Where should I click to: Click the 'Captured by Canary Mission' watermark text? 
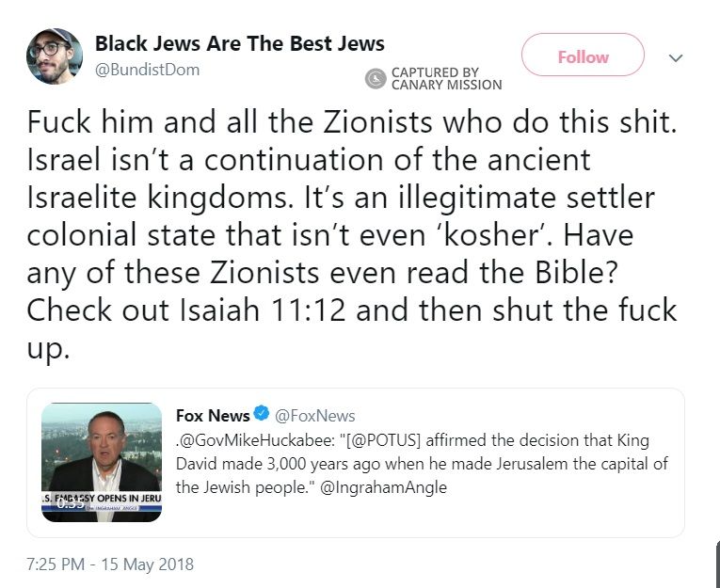[x=446, y=79]
